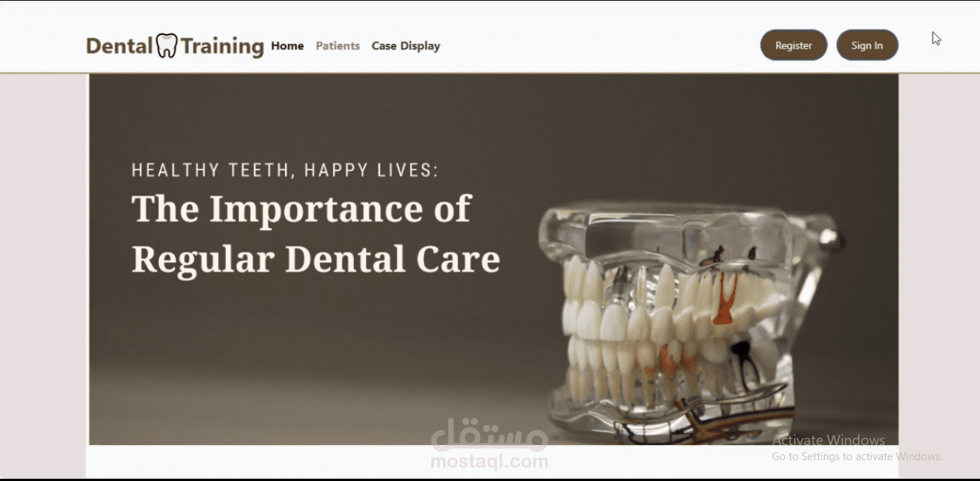Click the Arabic mostaql watermark logo

click(x=489, y=435)
